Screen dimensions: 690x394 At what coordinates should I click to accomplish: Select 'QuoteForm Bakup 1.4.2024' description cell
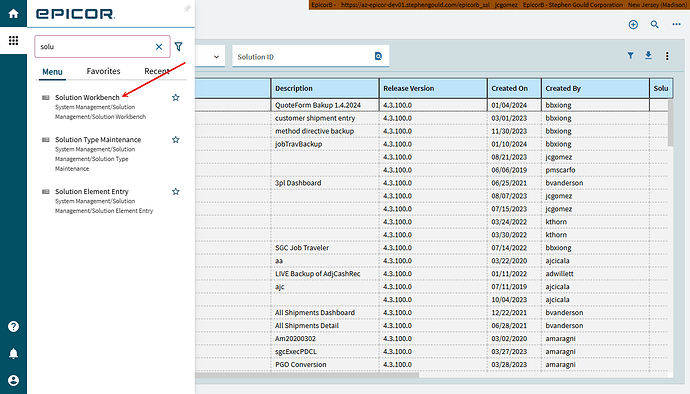325,105
